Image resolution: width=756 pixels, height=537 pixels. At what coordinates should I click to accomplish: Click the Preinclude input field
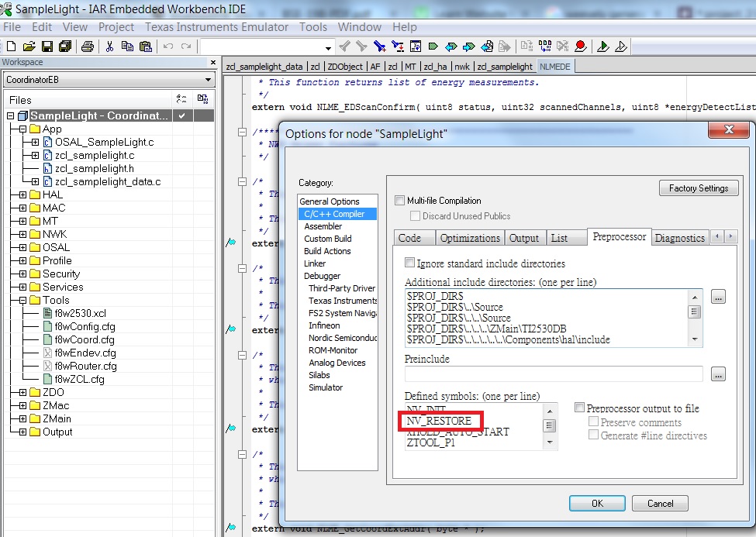coord(554,373)
